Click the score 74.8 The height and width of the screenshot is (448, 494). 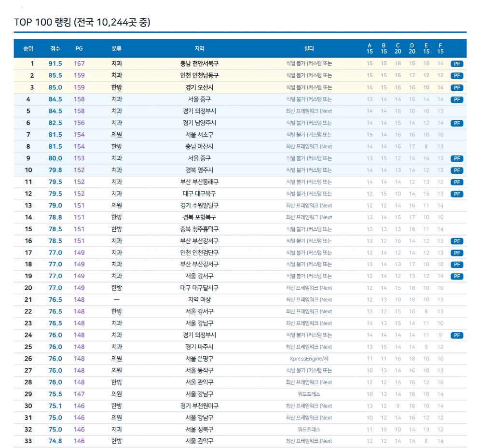point(55,441)
